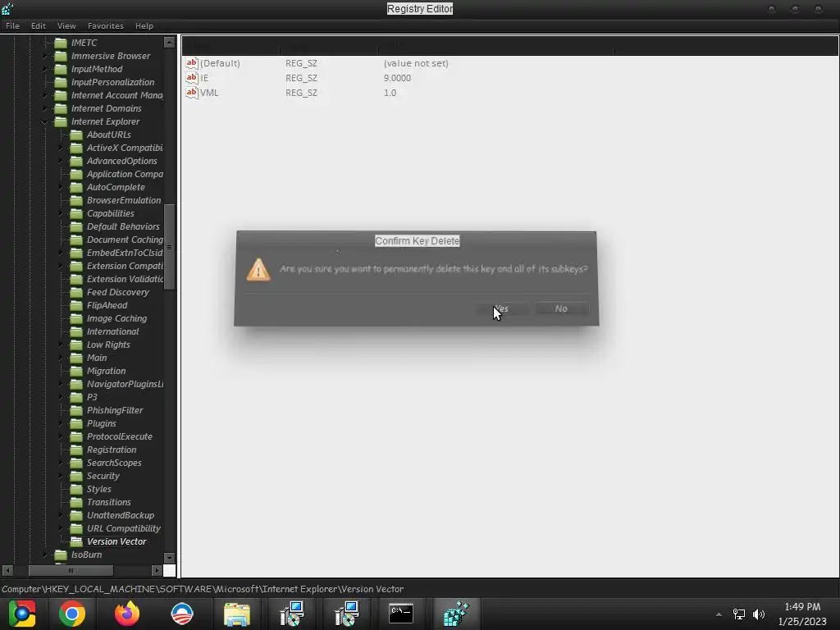The height and width of the screenshot is (630, 840).
Task: Click the Registry Editor taskbar icon
Action: [x=456, y=614]
